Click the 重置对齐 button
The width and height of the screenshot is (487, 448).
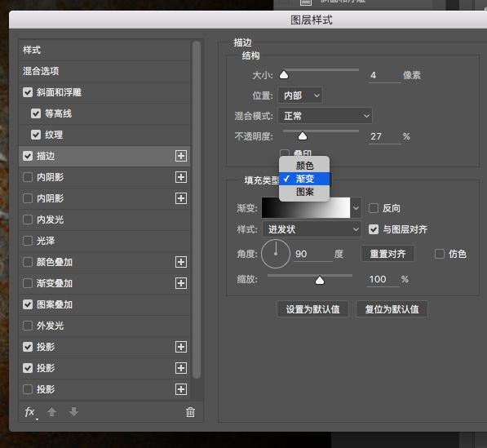tap(387, 254)
